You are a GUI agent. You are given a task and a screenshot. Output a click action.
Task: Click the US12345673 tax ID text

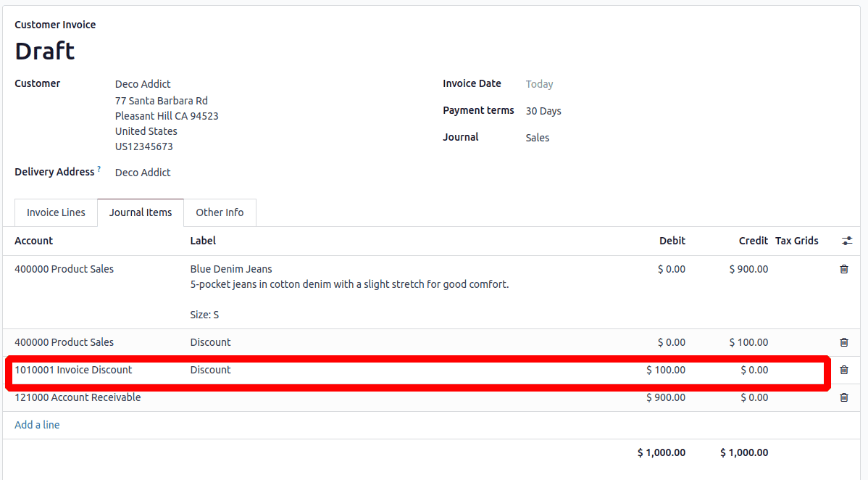click(144, 146)
